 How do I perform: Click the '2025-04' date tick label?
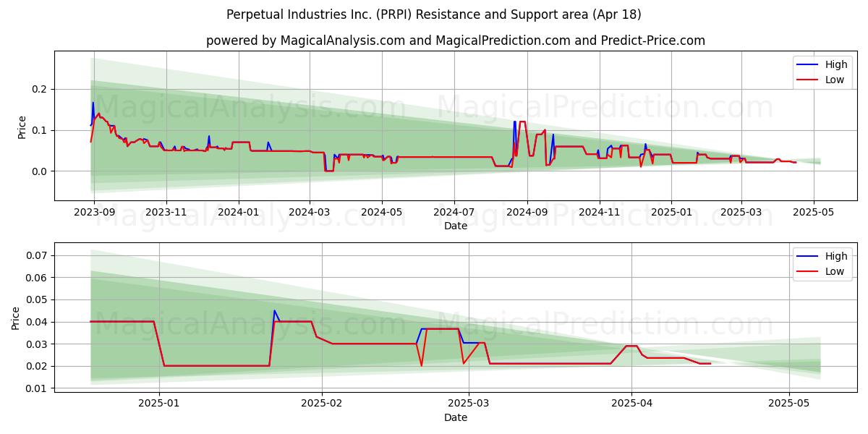tap(631, 404)
